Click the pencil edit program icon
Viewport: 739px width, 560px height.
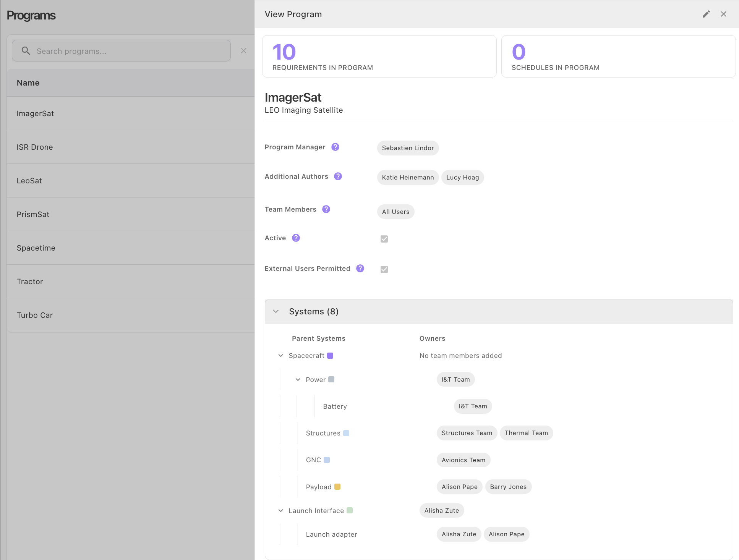pyautogui.click(x=706, y=14)
